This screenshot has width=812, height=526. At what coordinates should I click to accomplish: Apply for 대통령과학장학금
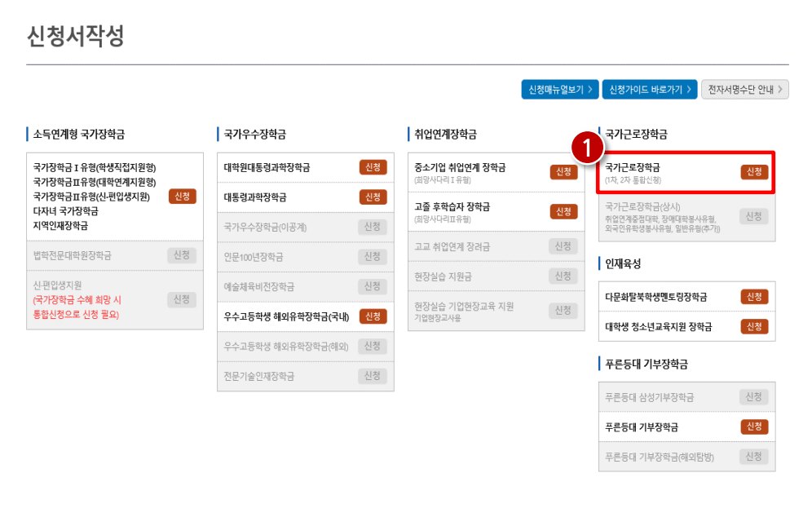coord(373,197)
